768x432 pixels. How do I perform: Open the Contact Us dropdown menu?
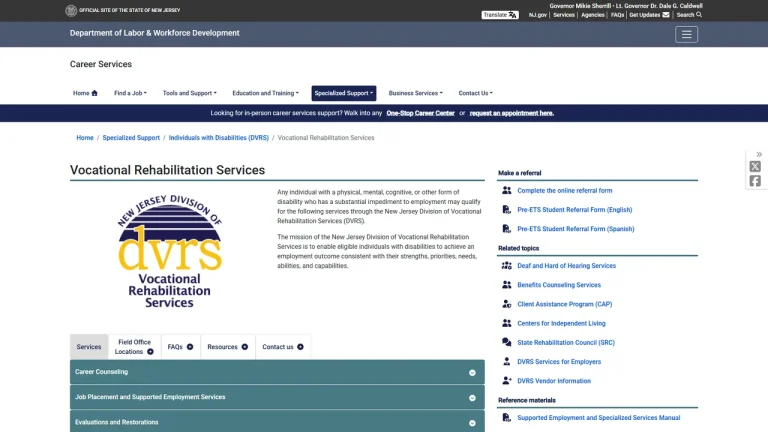click(476, 93)
